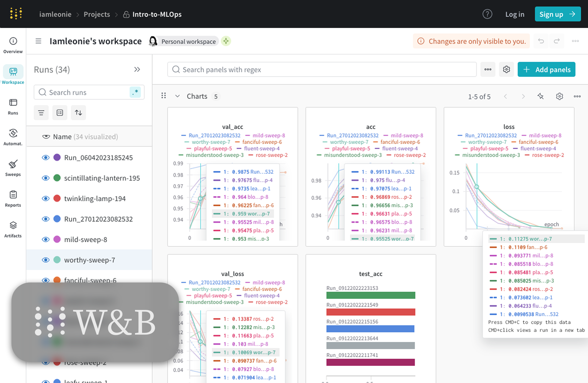The image size is (588, 383).
Task: Select the Run_27012023082532 run name in list
Action: 98,219
